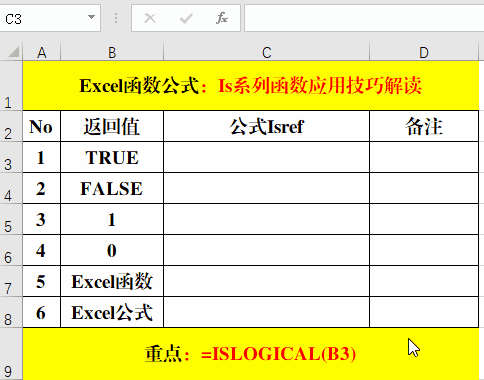Select cell B8 'Excel公式'
Screen dimensions: 484x380
pyautogui.click(x=112, y=312)
